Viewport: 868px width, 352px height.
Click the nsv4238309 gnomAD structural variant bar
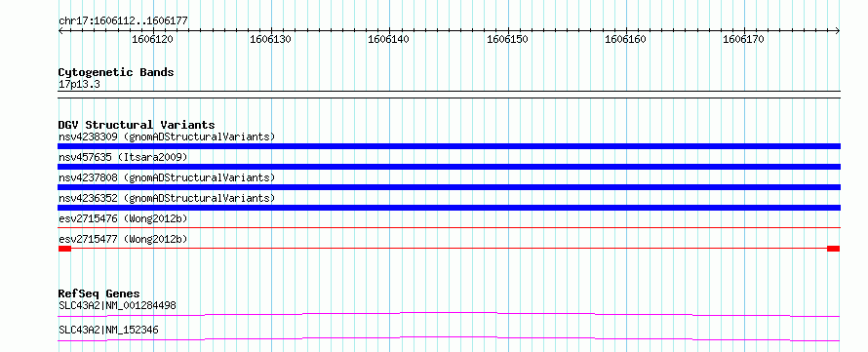449,146
